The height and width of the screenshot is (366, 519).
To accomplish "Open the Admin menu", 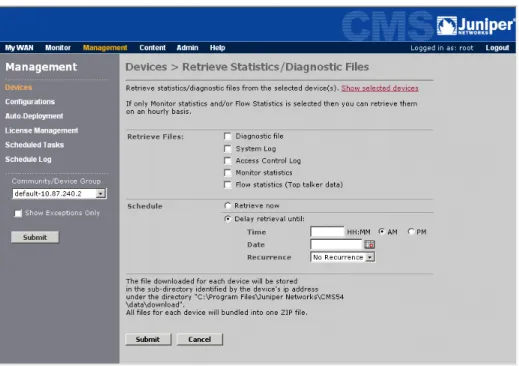I will click(x=187, y=48).
